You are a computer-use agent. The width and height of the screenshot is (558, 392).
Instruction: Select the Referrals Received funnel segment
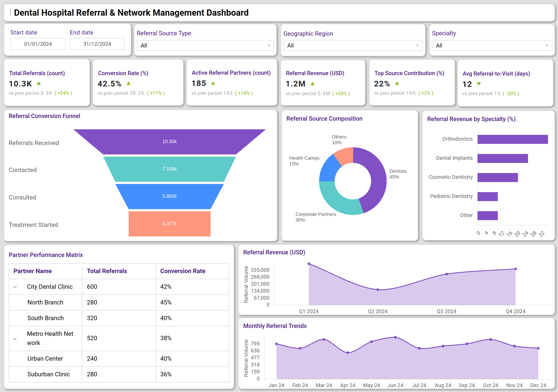coord(169,142)
